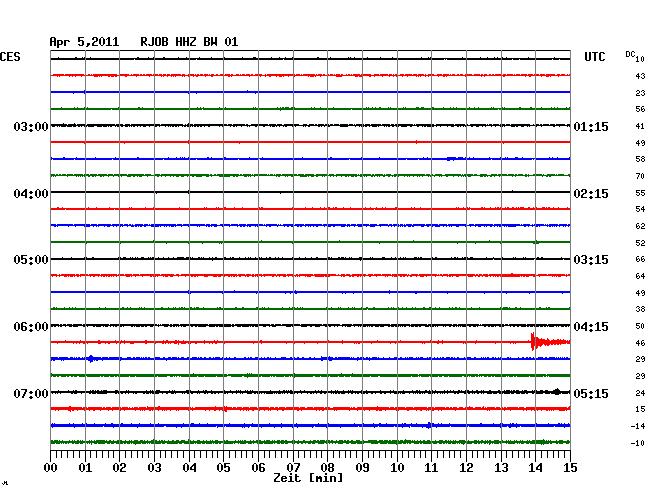Click the DC offset value "52"
The width and height of the screenshot is (650, 494).
640,243
